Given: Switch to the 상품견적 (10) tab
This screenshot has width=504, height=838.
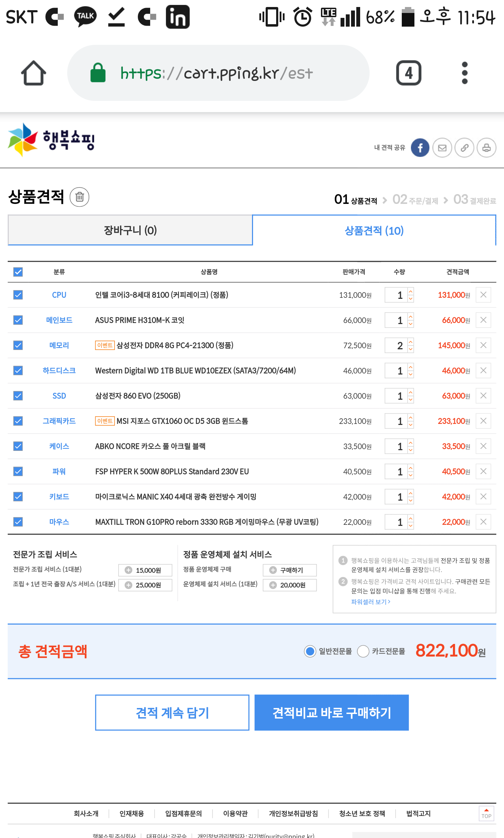Looking at the screenshot, I should (x=374, y=230).
